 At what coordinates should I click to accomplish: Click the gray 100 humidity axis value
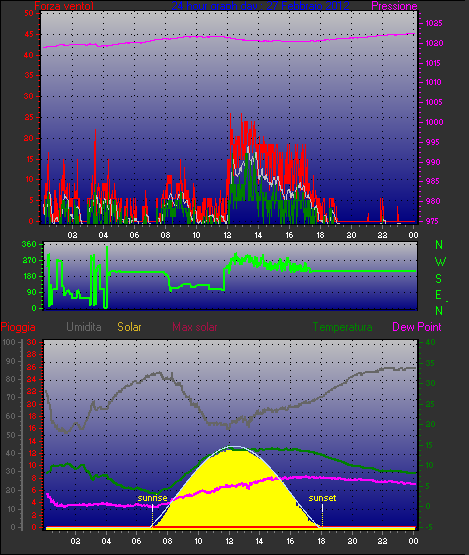(x=9, y=342)
